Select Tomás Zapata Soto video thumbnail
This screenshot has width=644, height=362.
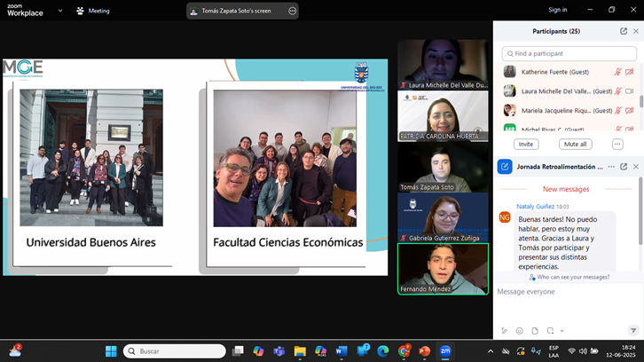click(x=443, y=167)
